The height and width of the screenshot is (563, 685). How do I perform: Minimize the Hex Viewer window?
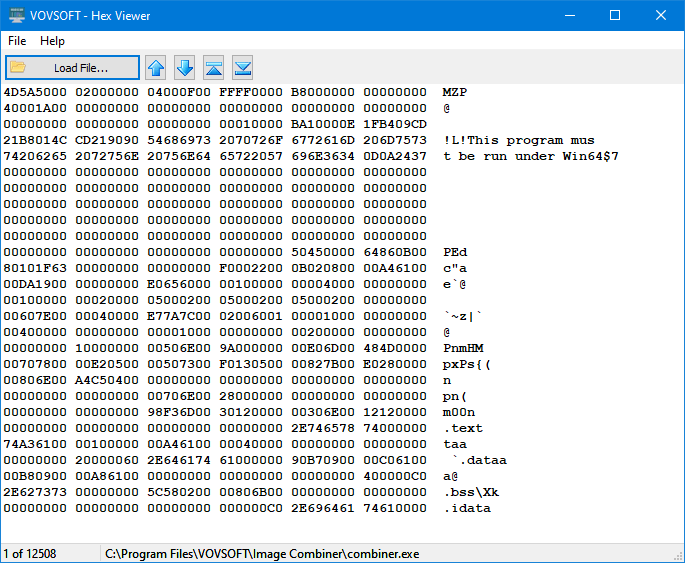(570, 15)
